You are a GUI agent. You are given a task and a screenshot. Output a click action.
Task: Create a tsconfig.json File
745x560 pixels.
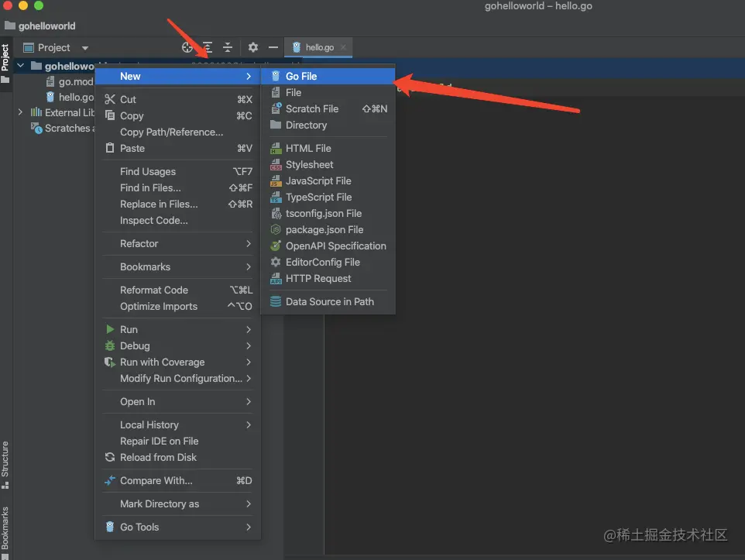coord(328,214)
